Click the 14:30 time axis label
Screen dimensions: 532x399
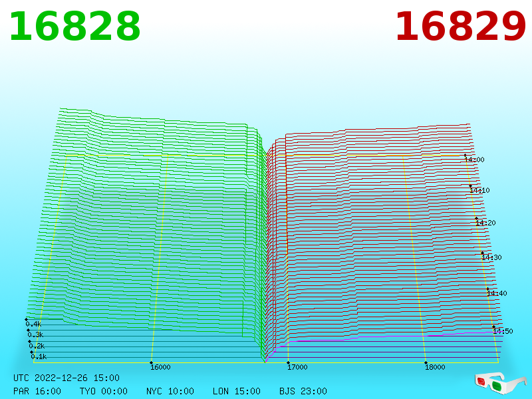tap(491, 257)
